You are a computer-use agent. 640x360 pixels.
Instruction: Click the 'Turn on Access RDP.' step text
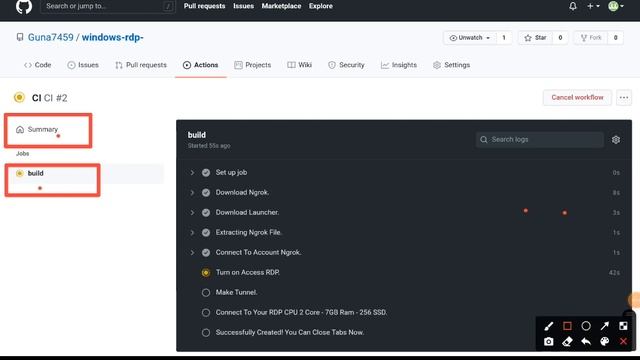[248, 273]
